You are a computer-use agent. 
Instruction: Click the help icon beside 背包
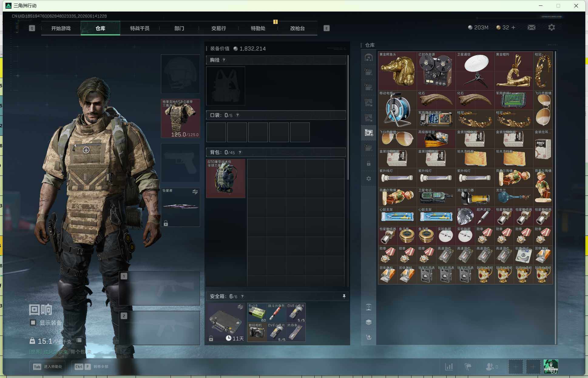(x=240, y=152)
